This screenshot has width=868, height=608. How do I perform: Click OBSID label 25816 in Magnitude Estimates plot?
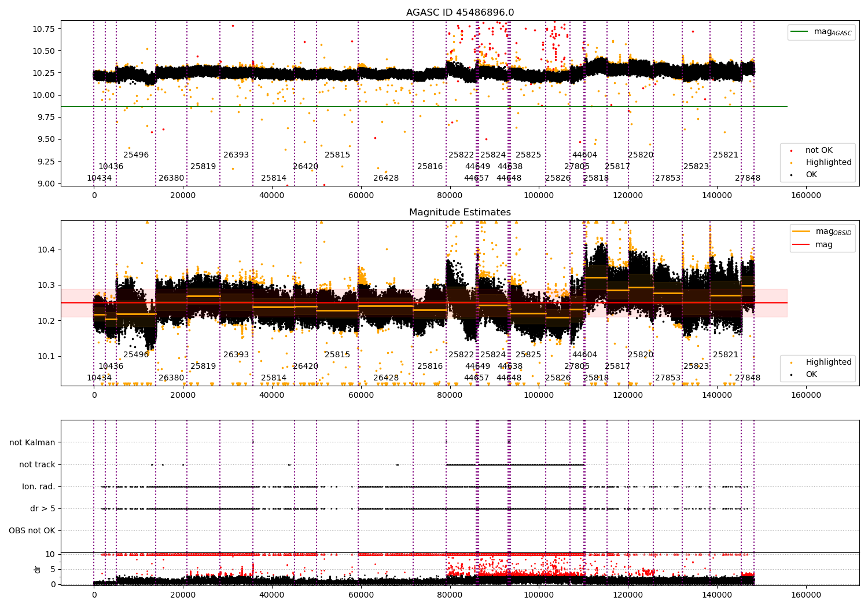coord(430,367)
